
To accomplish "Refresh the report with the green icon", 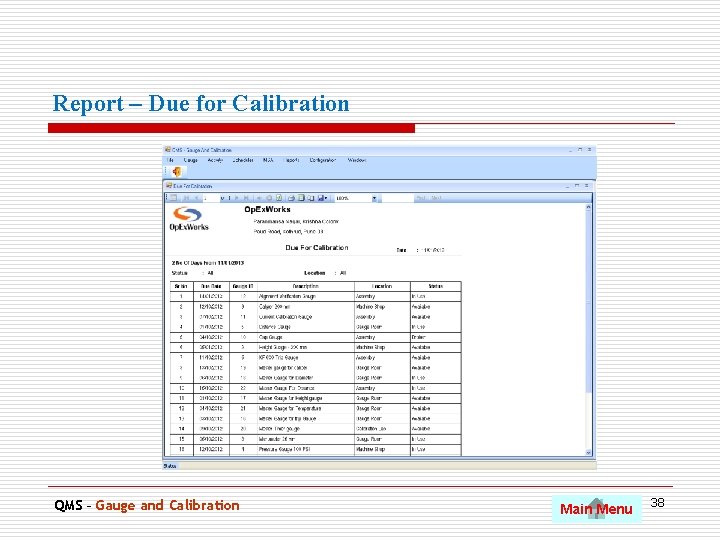I will click(279, 198).
